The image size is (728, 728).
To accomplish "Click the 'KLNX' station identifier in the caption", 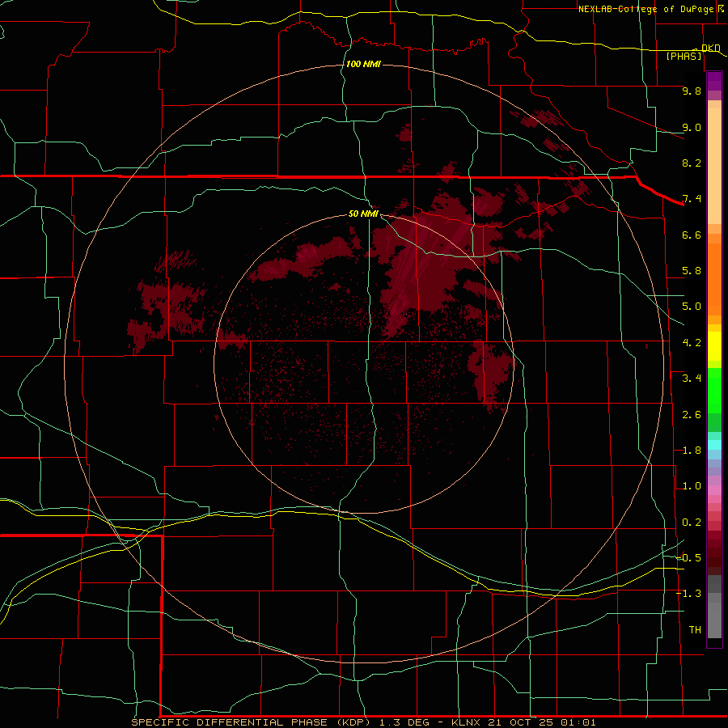I will pos(466,722).
